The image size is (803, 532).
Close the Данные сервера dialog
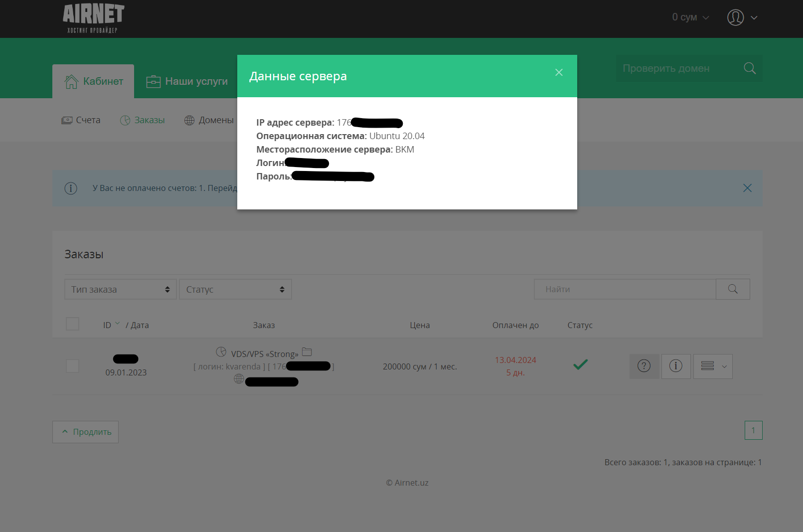point(559,72)
